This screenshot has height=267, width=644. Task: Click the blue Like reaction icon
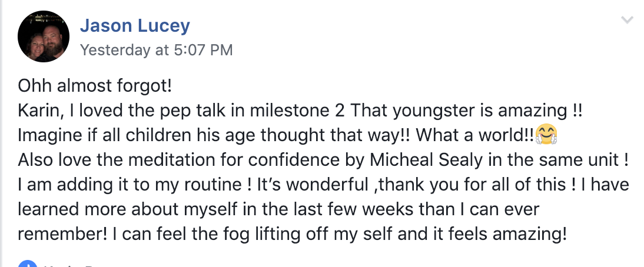[x=28, y=263]
